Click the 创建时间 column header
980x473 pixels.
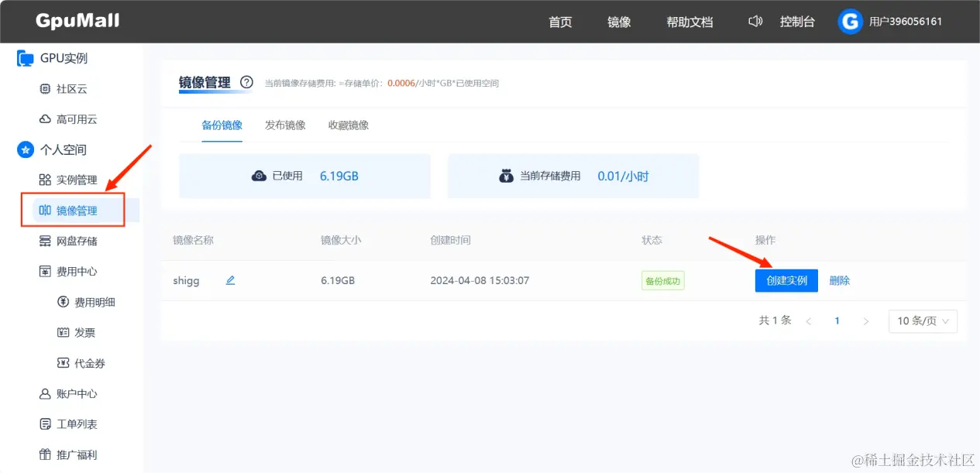[x=450, y=240]
